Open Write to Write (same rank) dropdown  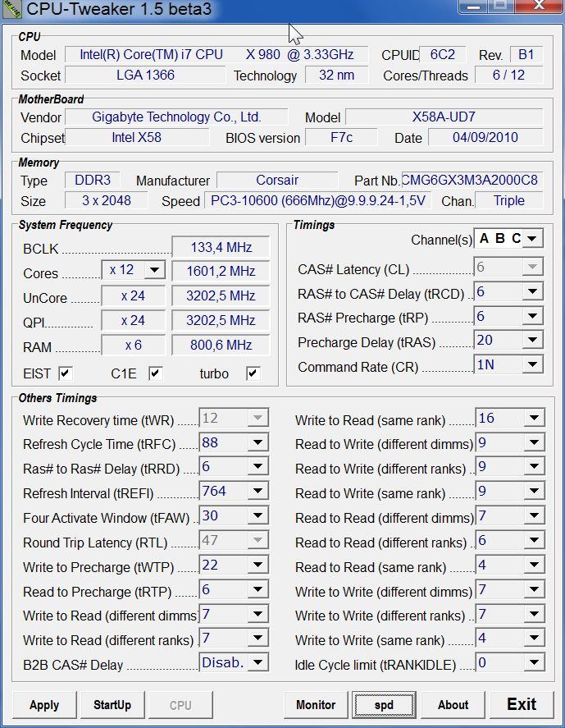pos(510,638)
